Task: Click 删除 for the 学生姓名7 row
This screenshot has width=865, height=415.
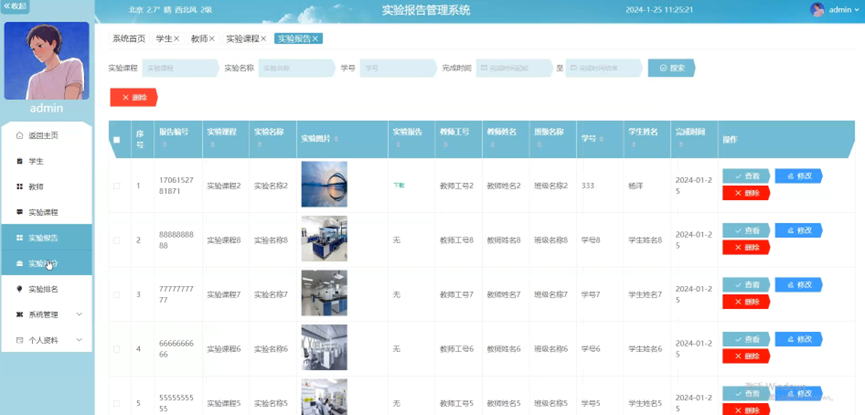Action: tap(746, 302)
